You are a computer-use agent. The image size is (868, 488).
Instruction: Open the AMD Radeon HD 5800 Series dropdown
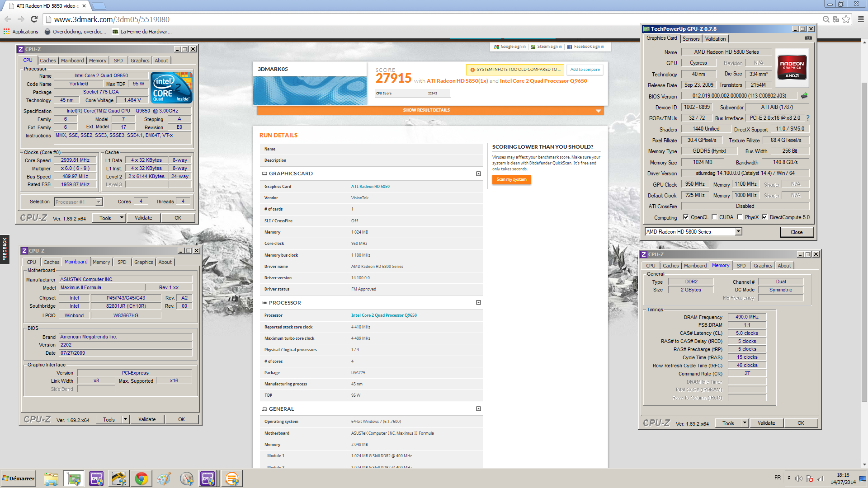(x=738, y=232)
